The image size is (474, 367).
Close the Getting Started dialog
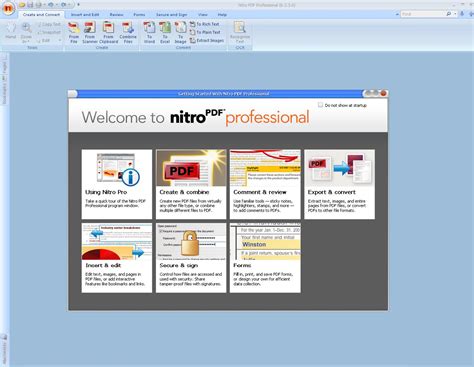click(383, 93)
